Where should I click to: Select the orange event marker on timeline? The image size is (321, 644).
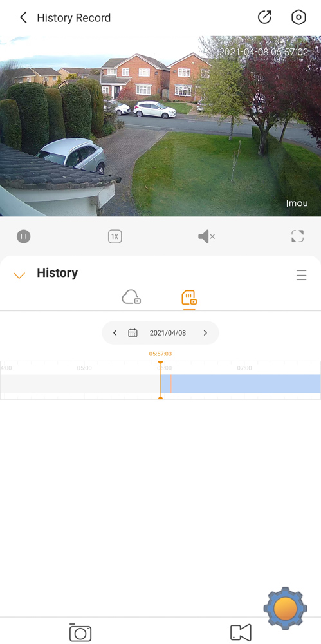170,384
